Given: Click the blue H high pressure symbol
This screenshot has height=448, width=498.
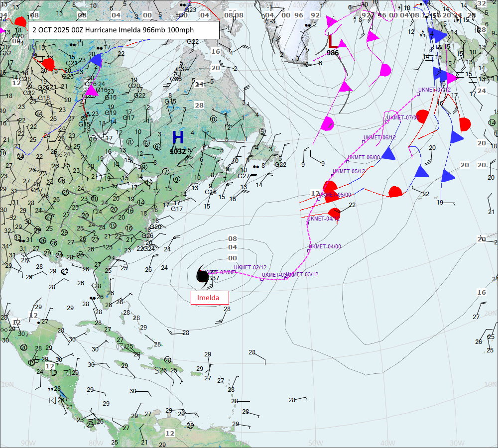Looking at the screenshot, I should 178,138.
